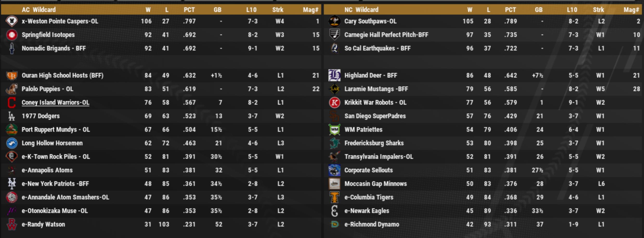
Task: Click the Springfield Isotopes team logo
Action: pos(12,35)
